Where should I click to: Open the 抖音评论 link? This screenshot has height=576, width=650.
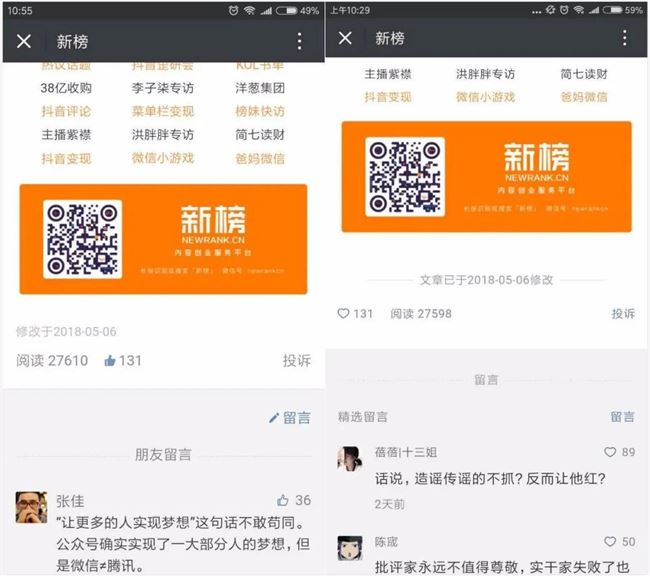tap(66, 111)
